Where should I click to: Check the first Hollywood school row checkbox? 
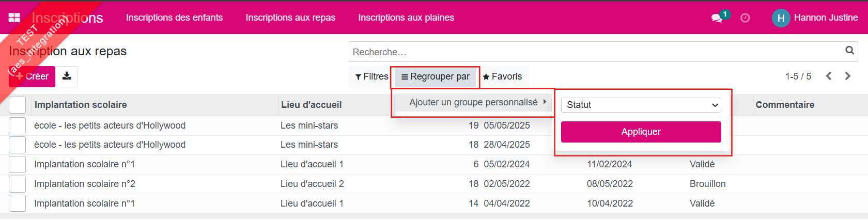coord(17,125)
